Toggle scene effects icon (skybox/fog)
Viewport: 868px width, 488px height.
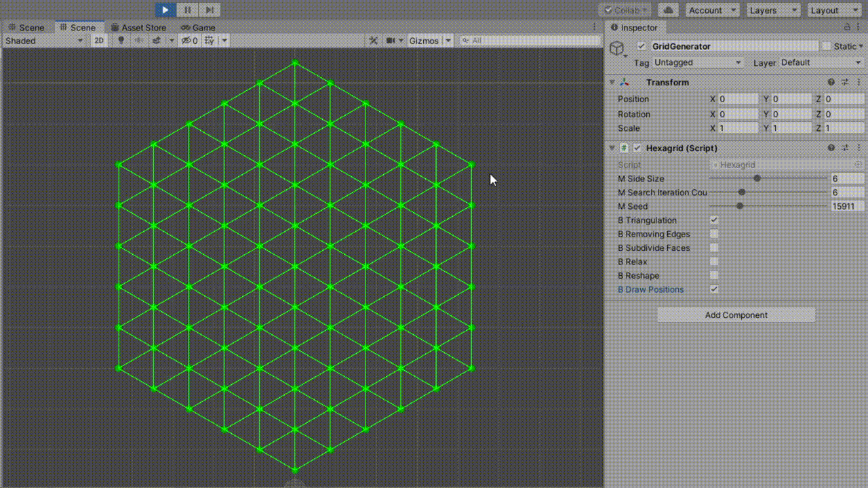(x=157, y=41)
